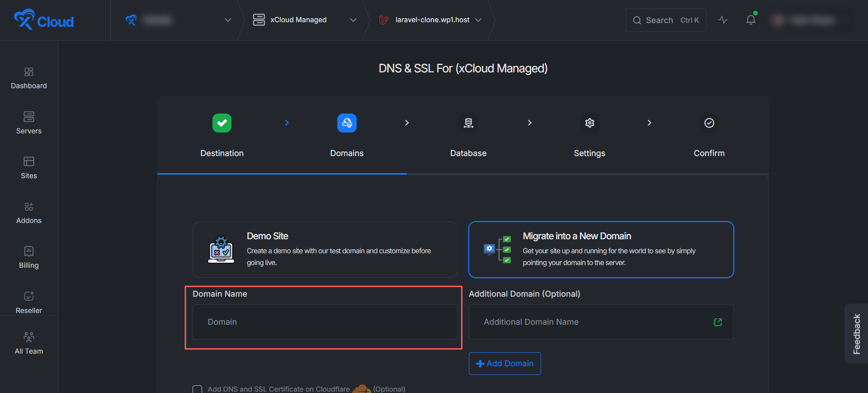This screenshot has width=868, height=393.
Task: Enable Add DNS and SSL on Cloudflare checkbox
Action: 197,389
